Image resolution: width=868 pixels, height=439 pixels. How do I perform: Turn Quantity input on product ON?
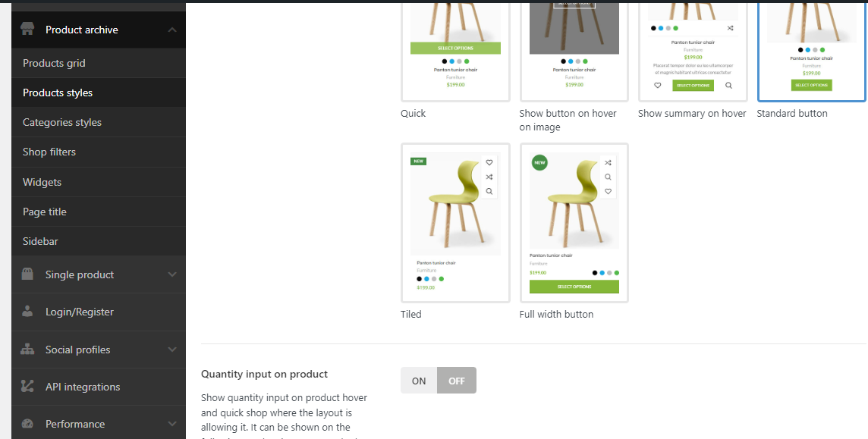point(419,381)
